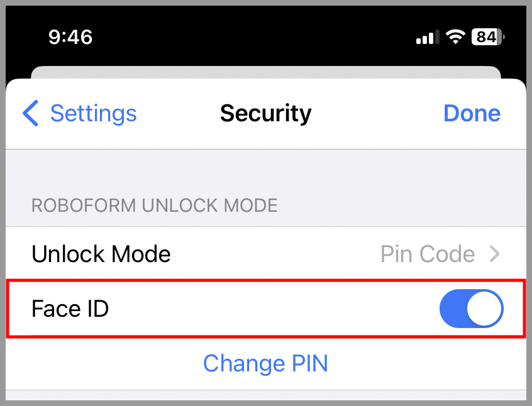The width and height of the screenshot is (532, 406).
Task: Tap the ROBOFORM UNLOCK MODE section header
Action: (154, 206)
